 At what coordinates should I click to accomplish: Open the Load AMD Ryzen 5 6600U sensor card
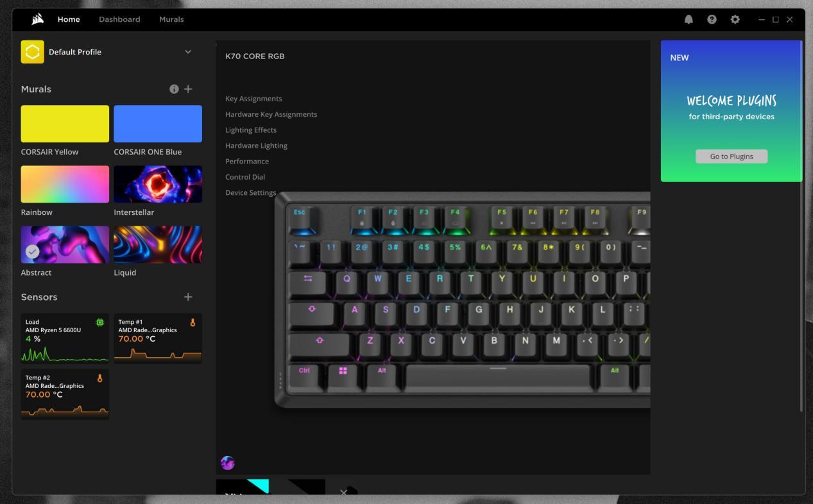65,339
